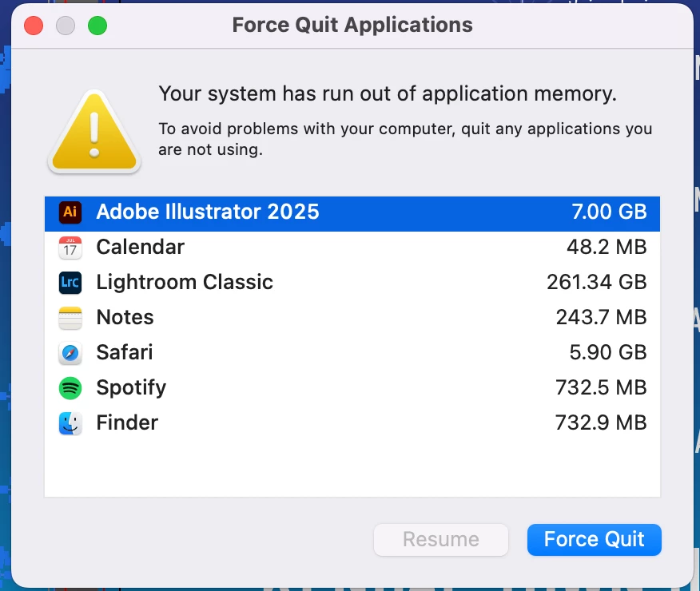The height and width of the screenshot is (591, 700).
Task: Click the 'run out of application memory' heading
Action: 388,94
